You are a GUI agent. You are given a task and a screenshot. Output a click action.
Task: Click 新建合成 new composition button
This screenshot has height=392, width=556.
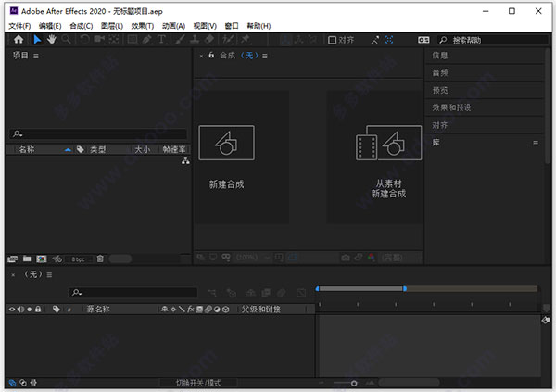click(x=227, y=156)
